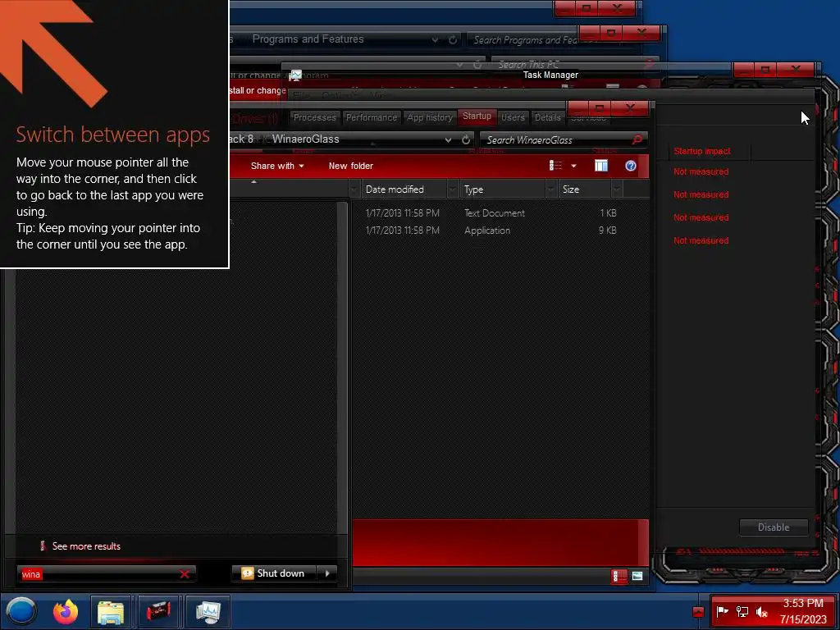The width and height of the screenshot is (840, 630).
Task: Open the App history tab
Action: click(x=430, y=117)
